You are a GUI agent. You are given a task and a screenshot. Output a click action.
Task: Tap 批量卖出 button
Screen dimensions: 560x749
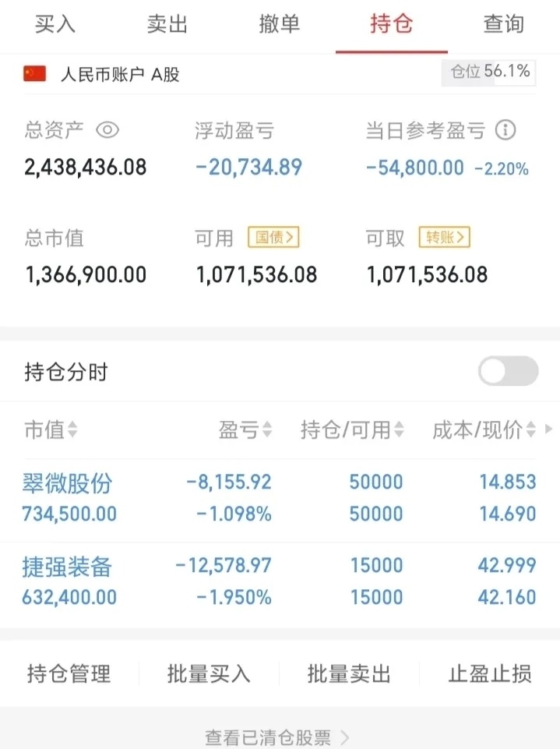[350, 674]
